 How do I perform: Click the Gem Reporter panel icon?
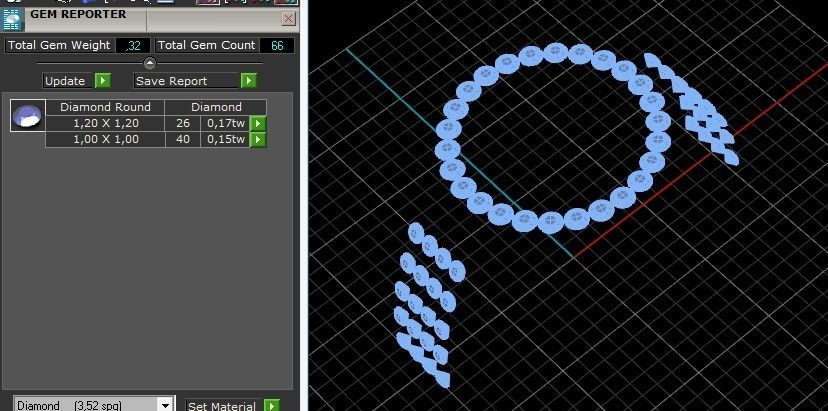pos(12,19)
